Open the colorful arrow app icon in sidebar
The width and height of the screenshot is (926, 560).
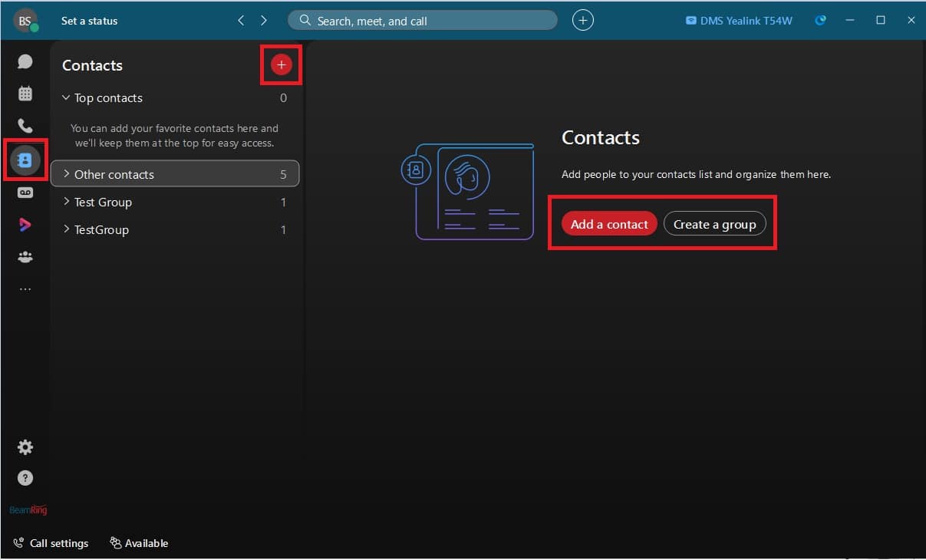pyautogui.click(x=25, y=225)
